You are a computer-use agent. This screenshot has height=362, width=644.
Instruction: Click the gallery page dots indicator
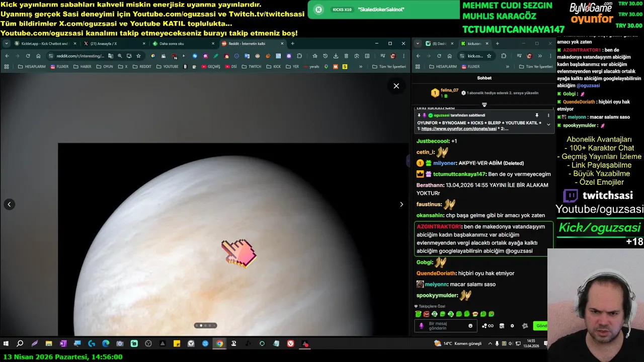click(206, 325)
